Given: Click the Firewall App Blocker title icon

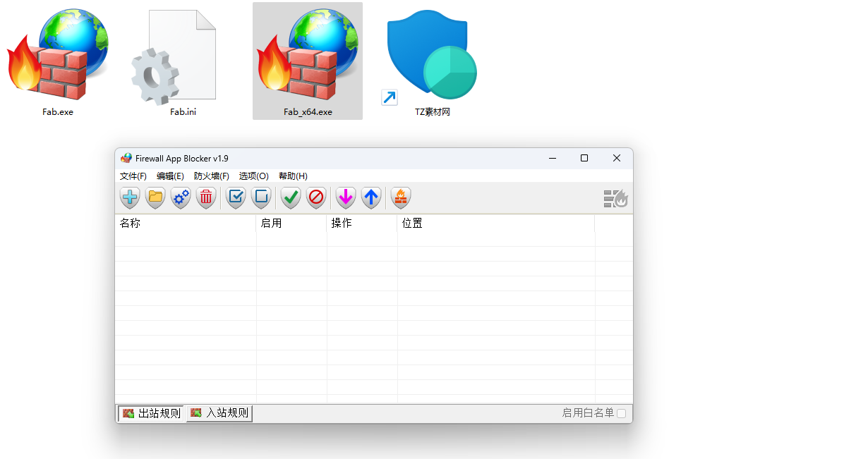Looking at the screenshot, I should 126,158.
